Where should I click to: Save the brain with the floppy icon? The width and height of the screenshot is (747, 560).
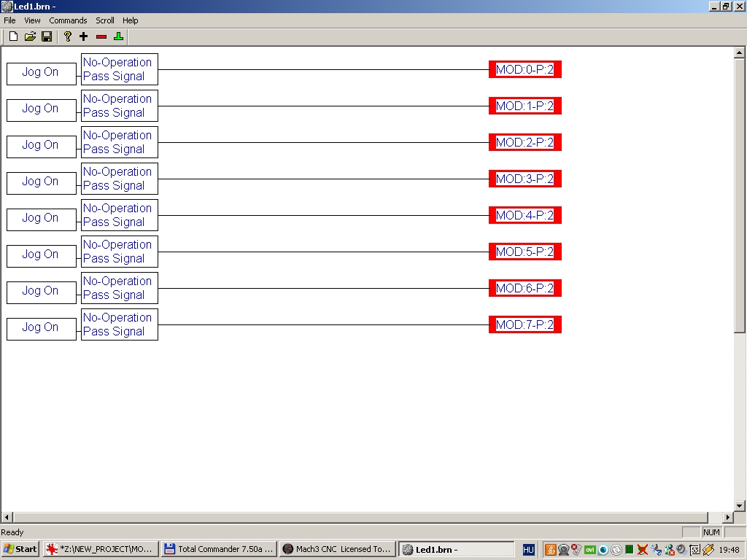pyautogui.click(x=47, y=36)
